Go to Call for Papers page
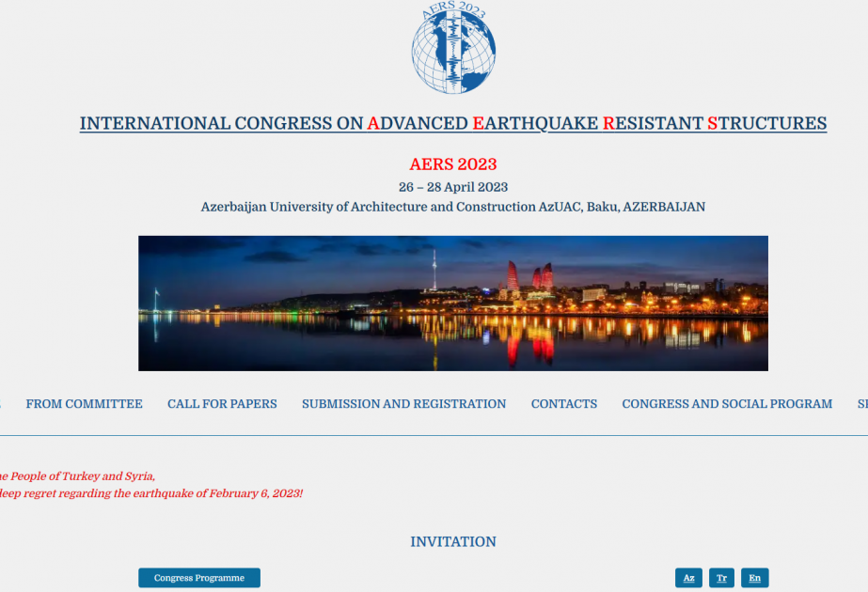The height and width of the screenshot is (592, 868). 222,404
